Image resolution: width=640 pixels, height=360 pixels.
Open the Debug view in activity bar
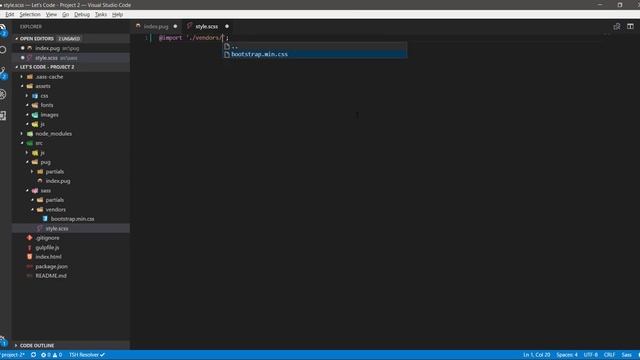point(3,94)
